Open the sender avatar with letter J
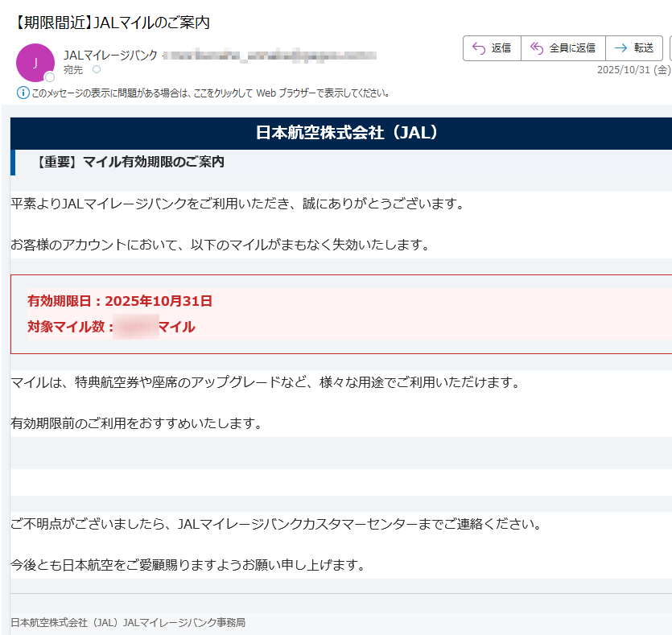The width and height of the screenshot is (672, 635). pos(34,63)
